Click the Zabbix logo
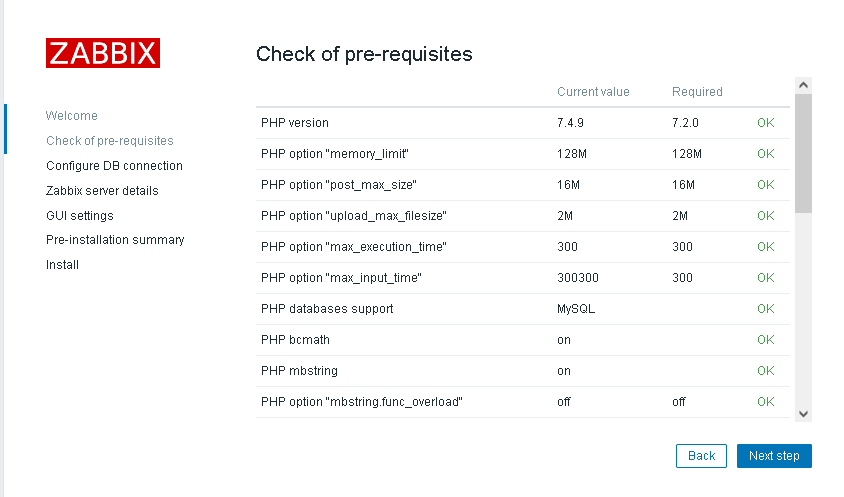Viewport: 844px width, 497px height. point(103,53)
